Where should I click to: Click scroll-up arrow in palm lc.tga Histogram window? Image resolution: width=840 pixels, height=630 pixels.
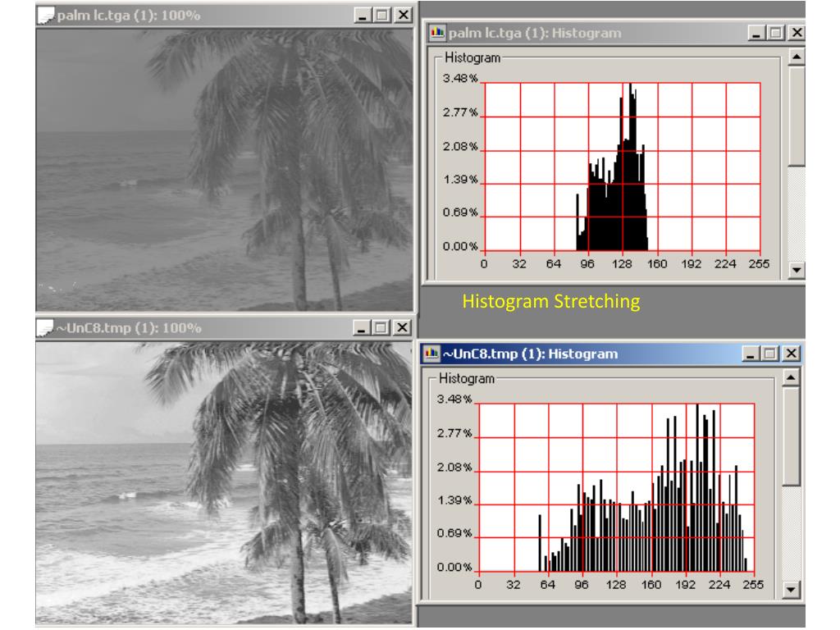coord(797,57)
